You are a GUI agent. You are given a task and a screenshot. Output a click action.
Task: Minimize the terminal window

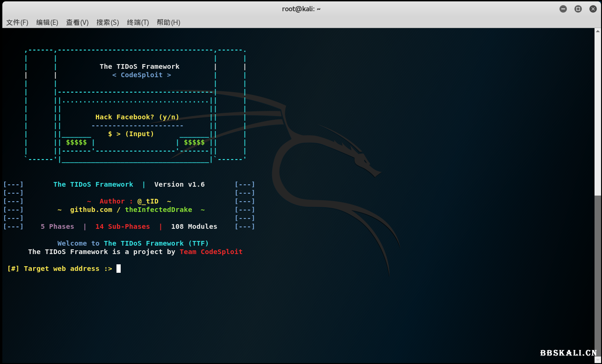[563, 8]
